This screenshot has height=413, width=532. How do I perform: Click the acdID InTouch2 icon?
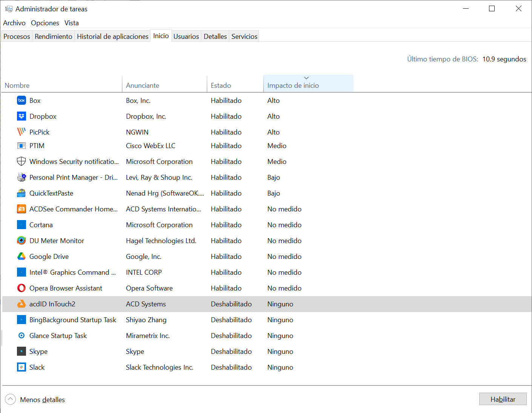(x=21, y=304)
